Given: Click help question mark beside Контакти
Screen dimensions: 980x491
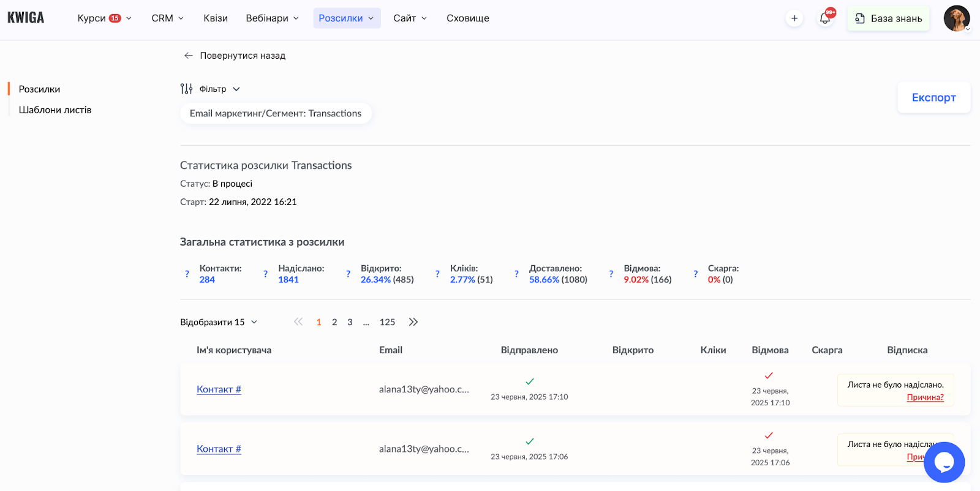Looking at the screenshot, I should [187, 274].
